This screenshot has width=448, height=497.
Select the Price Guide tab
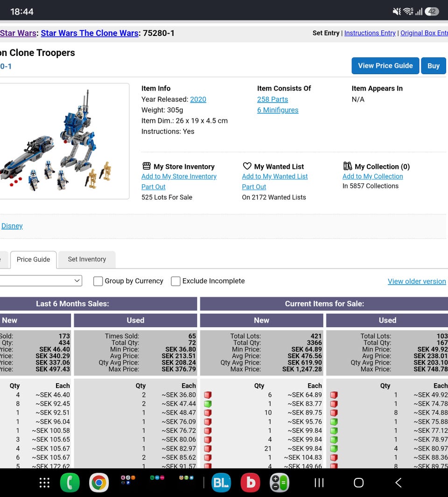pos(33,259)
